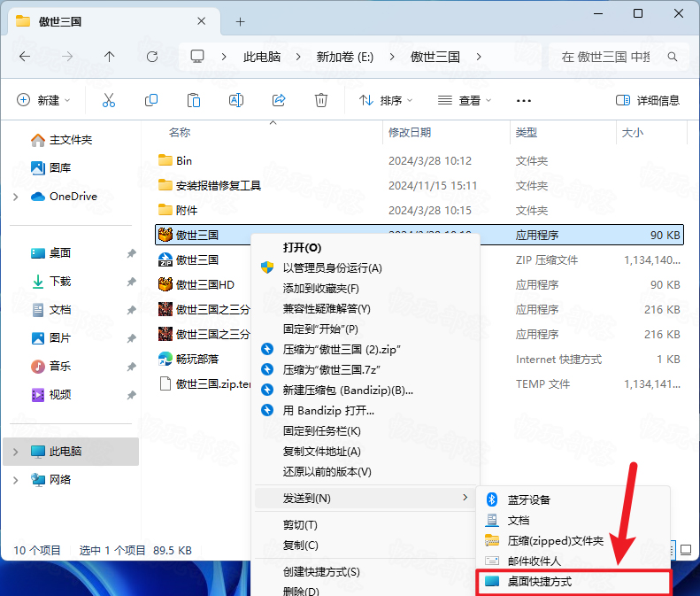Open a new tab with plus
This screenshot has width=700, height=596.
point(240,21)
